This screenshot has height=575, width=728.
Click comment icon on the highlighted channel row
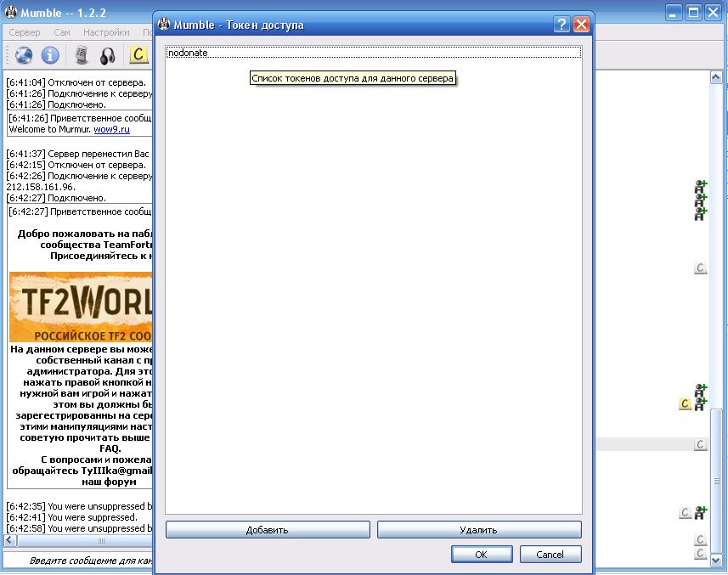tap(701, 444)
